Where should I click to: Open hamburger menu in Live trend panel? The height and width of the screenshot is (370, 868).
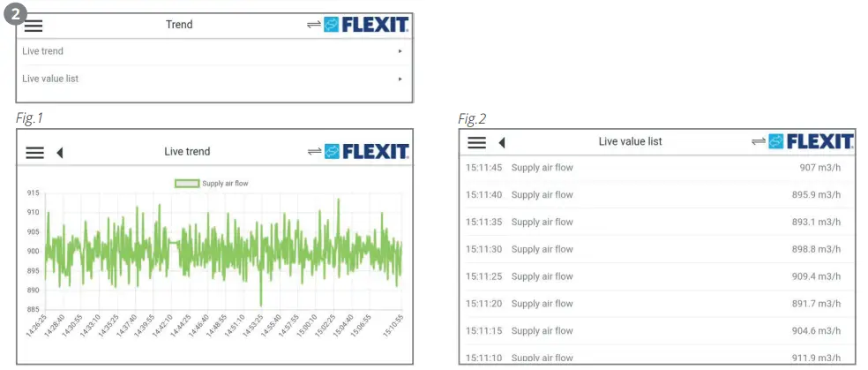pyautogui.click(x=34, y=152)
